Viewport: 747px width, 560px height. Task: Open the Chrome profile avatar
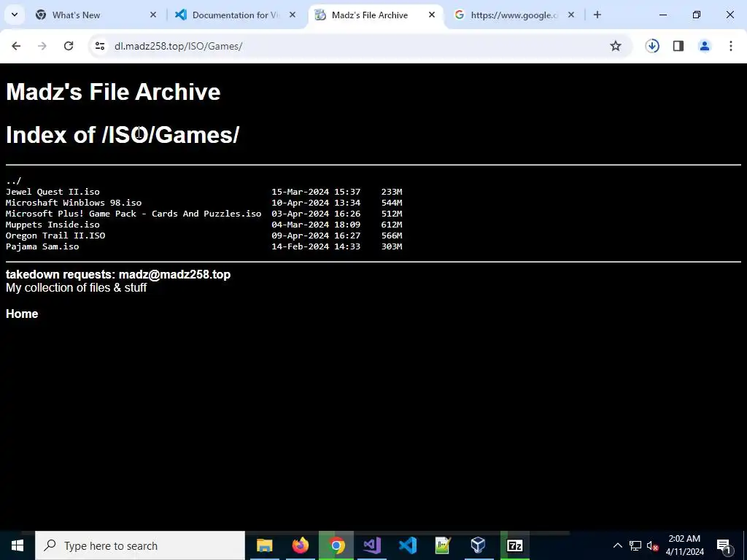pyautogui.click(x=705, y=46)
